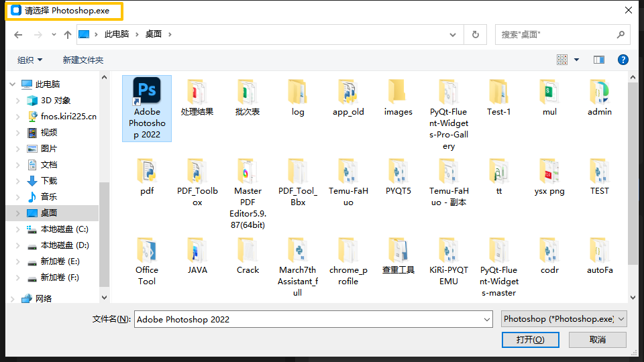Select the chrome_profile folder icon

pyautogui.click(x=348, y=251)
